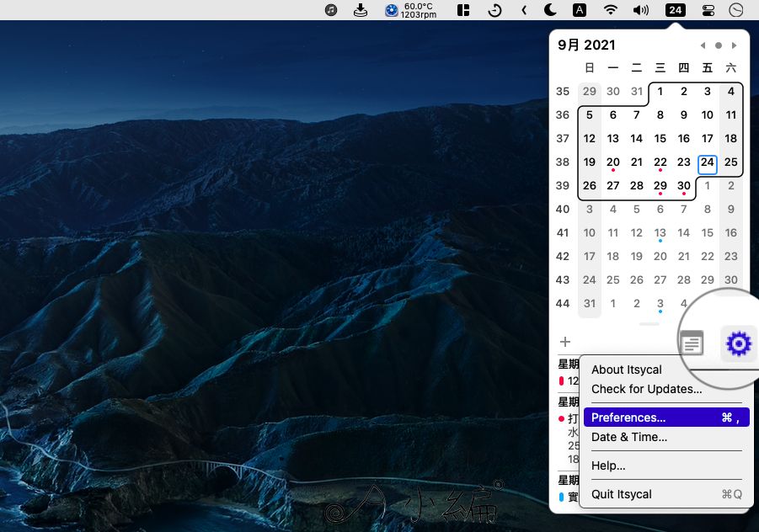Open Date & Time… menu item

click(x=629, y=437)
